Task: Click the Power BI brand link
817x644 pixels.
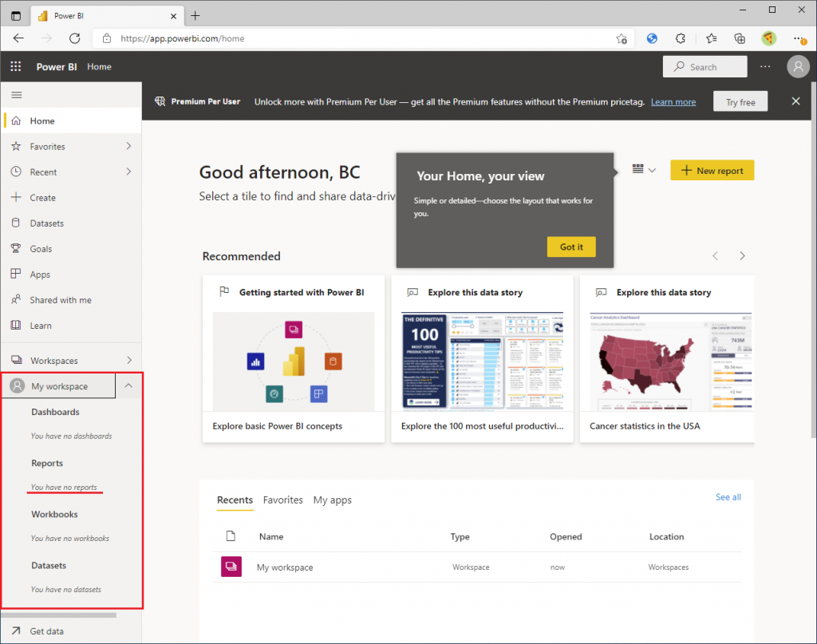Action: pos(57,67)
